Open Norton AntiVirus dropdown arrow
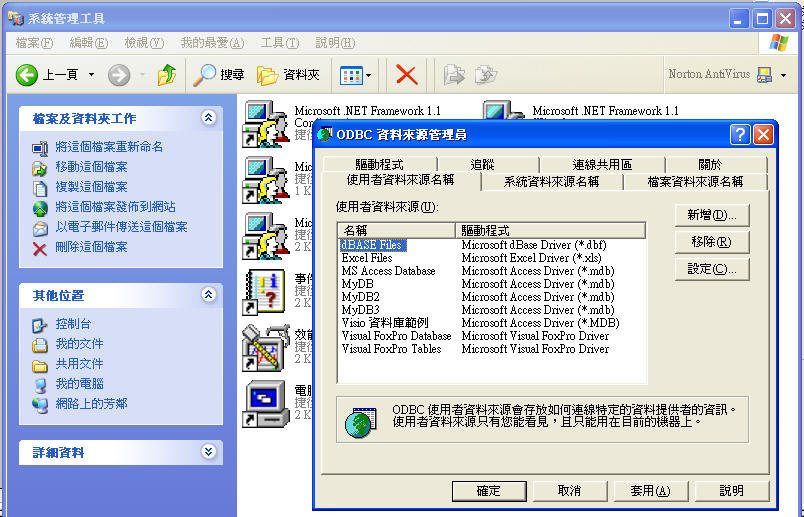Screen dimensions: 804x517 [783, 75]
